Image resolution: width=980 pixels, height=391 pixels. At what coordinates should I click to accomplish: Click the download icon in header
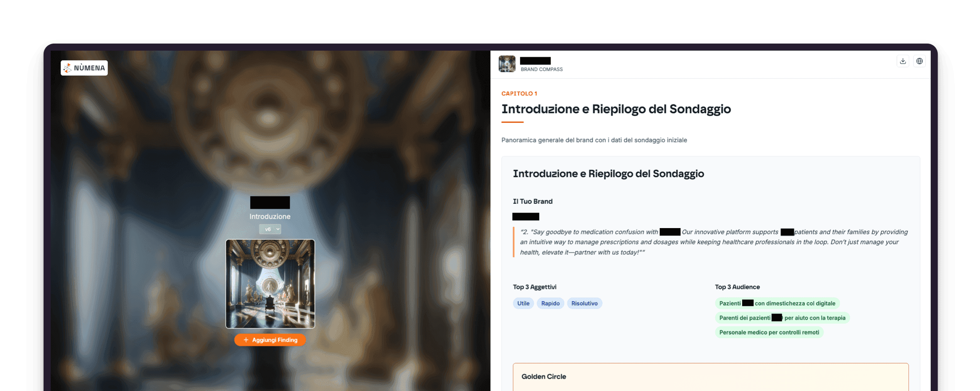tap(903, 61)
